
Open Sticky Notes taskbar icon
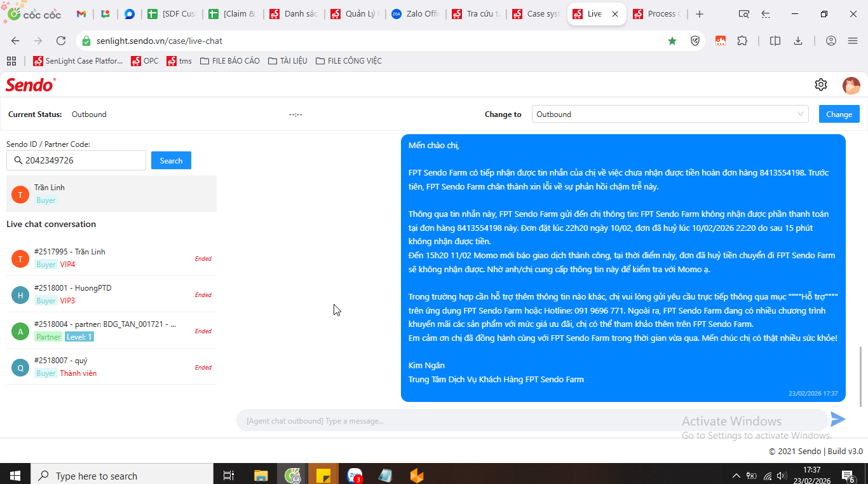323,475
